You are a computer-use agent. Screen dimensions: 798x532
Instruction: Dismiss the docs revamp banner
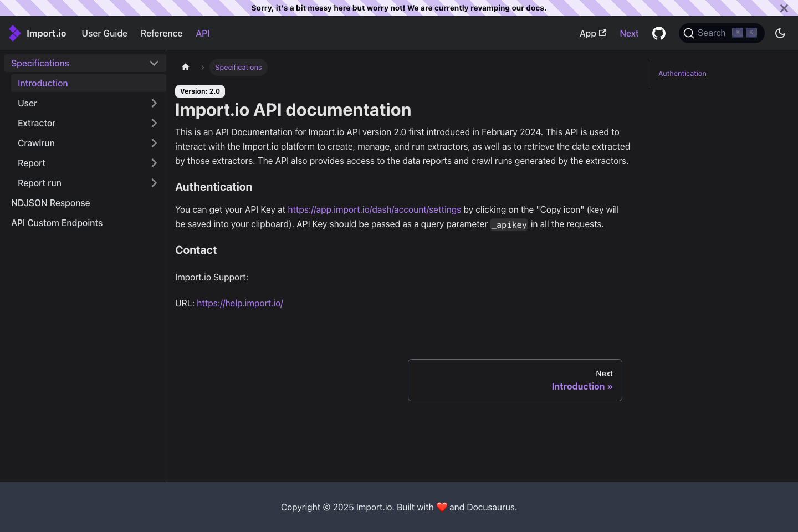point(784,8)
